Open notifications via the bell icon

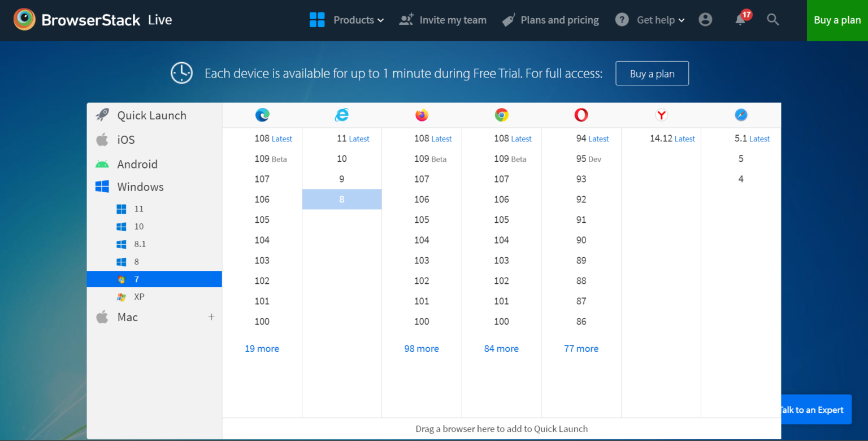[741, 19]
